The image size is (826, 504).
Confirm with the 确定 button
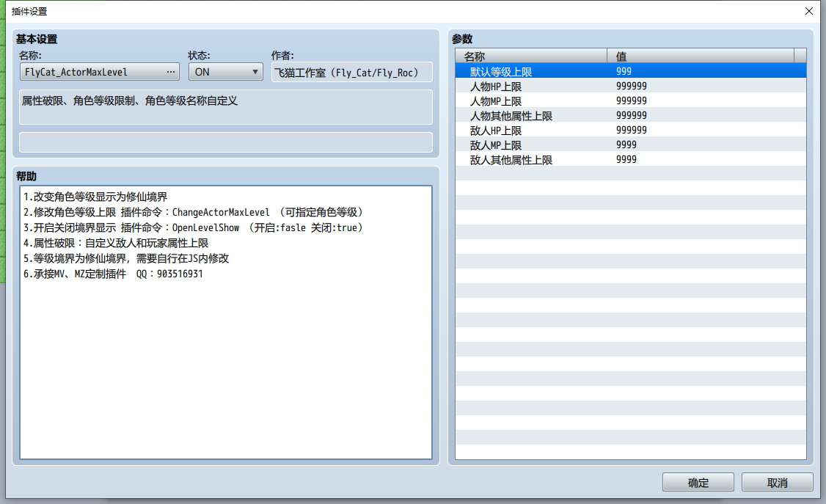[x=698, y=483]
